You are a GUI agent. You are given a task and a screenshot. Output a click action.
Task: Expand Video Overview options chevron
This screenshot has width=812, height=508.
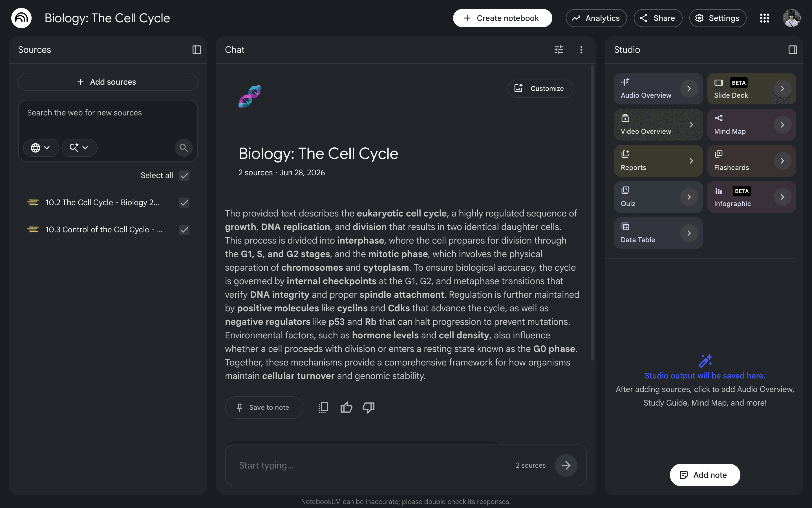(x=691, y=125)
